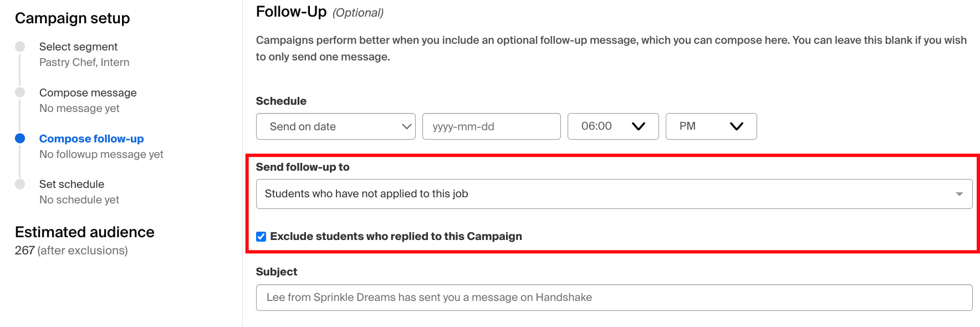The height and width of the screenshot is (327, 980).
Task: Open the Select segment step
Action: pyautogui.click(x=78, y=47)
